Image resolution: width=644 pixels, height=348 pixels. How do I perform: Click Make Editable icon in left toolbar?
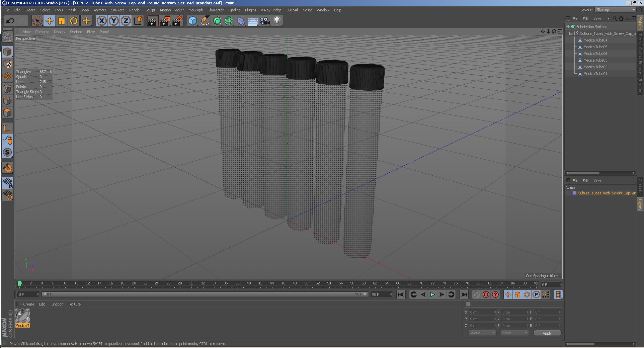7,37
